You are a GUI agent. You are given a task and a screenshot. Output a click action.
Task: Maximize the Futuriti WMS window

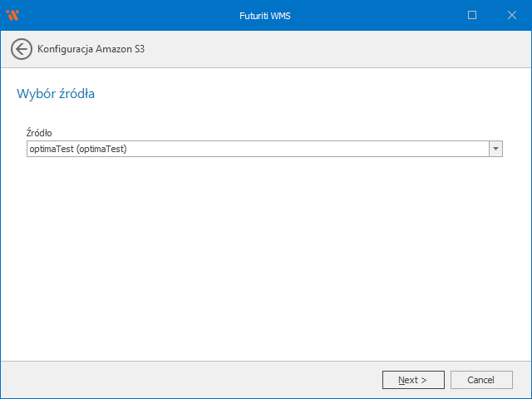click(x=472, y=15)
